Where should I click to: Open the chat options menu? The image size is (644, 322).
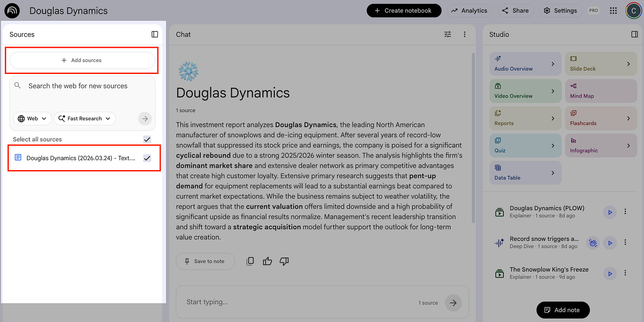point(464,34)
